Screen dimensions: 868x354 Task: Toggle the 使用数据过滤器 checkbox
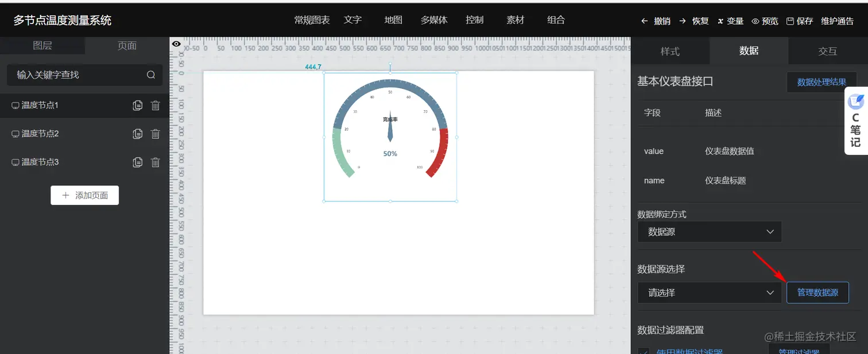coord(644,352)
